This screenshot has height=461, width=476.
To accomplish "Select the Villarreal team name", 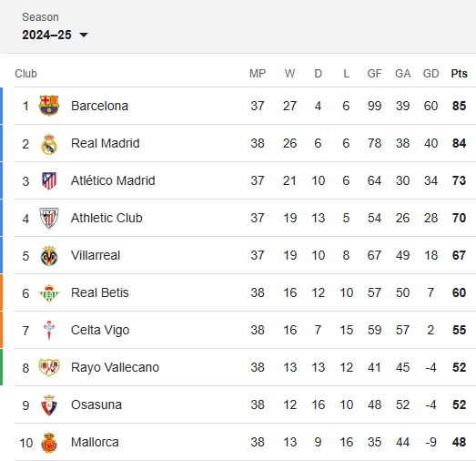I will (x=96, y=255).
